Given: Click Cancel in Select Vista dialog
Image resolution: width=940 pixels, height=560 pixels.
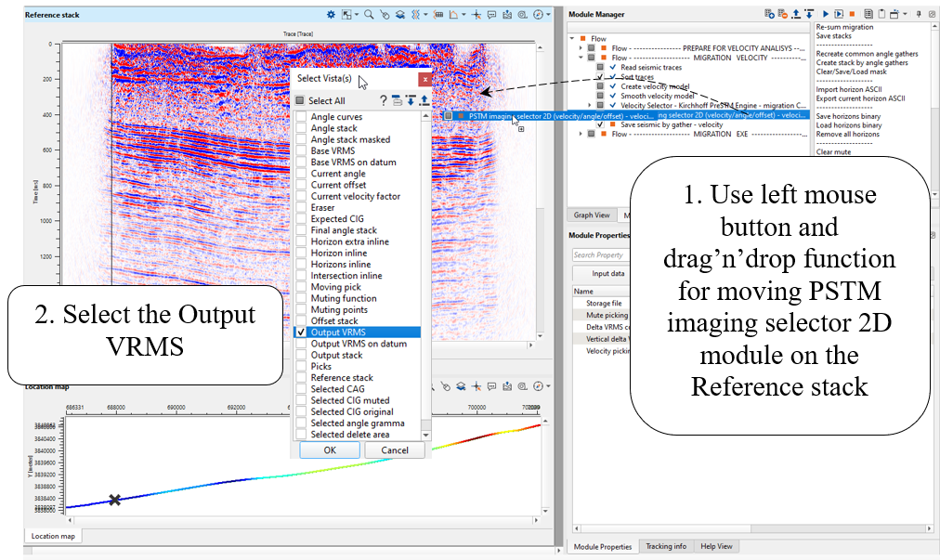Looking at the screenshot, I should [x=394, y=449].
